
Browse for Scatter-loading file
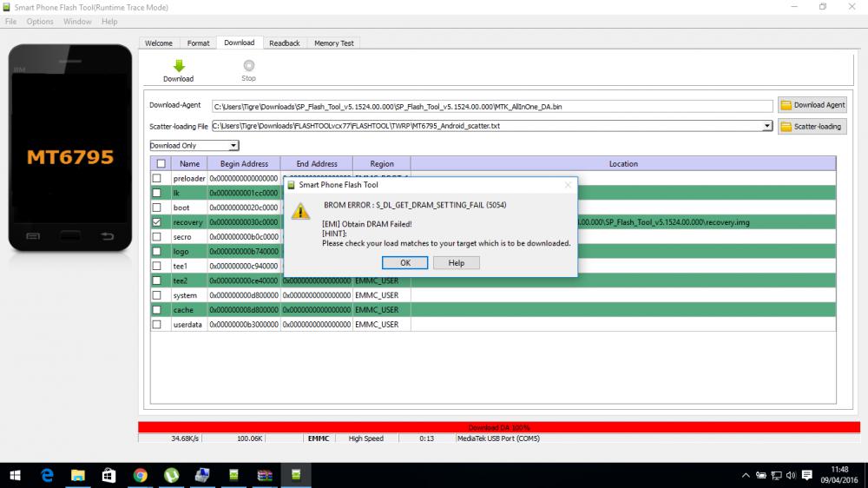[x=812, y=126]
